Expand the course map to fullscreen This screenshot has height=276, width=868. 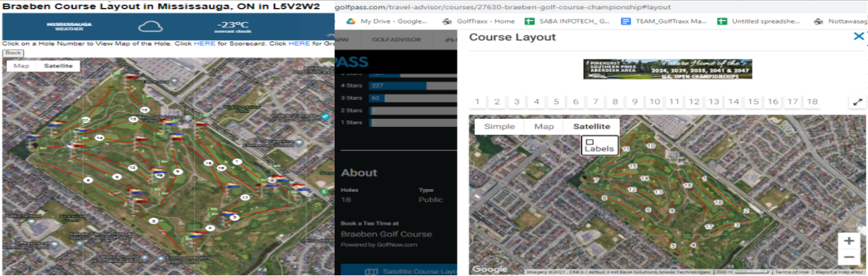click(x=857, y=102)
